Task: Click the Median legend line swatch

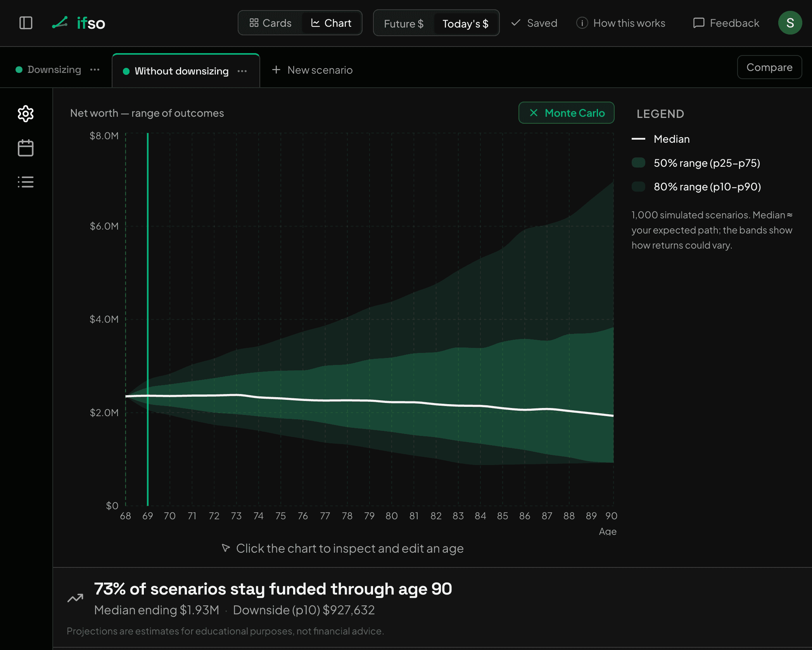Action: point(638,139)
